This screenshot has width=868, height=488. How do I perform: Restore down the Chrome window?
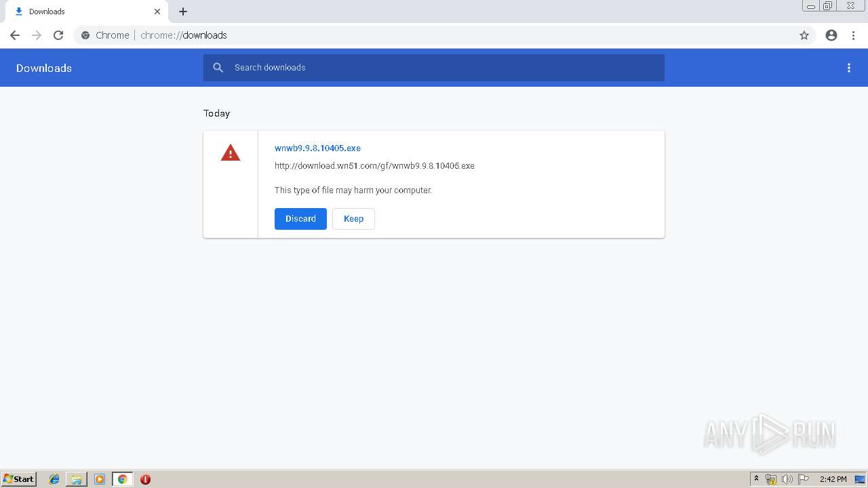tap(828, 6)
